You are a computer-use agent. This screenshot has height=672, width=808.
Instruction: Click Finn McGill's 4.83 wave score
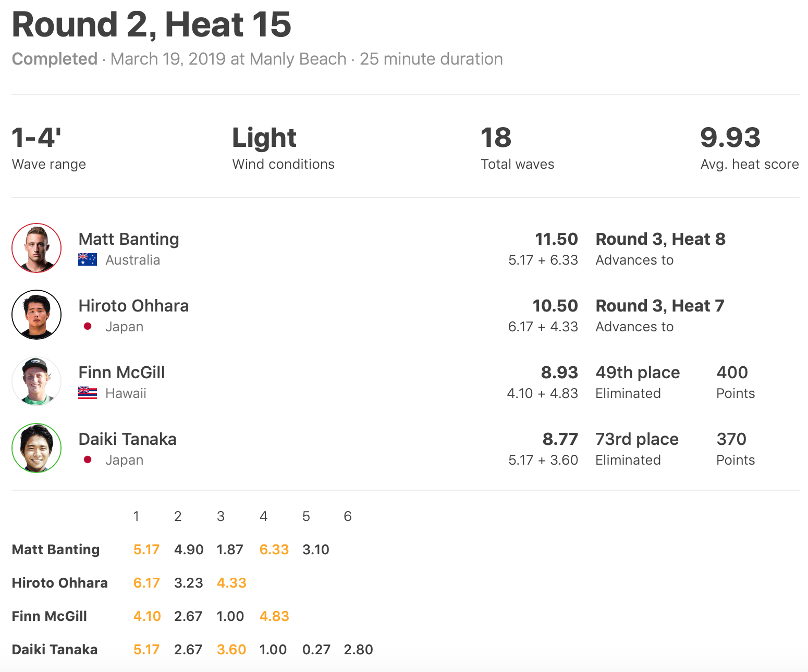[x=274, y=616]
